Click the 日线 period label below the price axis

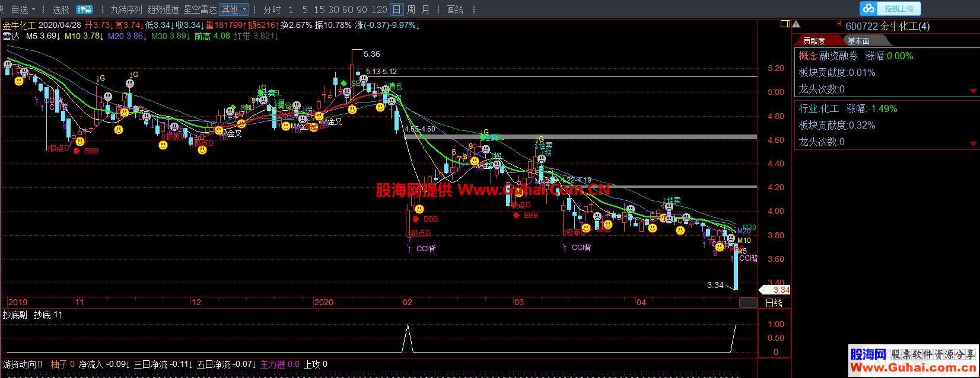[x=774, y=303]
